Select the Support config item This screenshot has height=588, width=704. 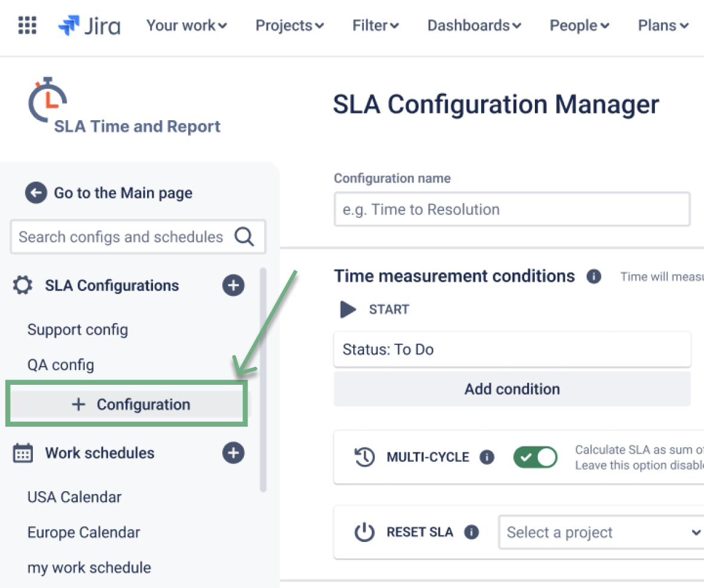pos(78,330)
